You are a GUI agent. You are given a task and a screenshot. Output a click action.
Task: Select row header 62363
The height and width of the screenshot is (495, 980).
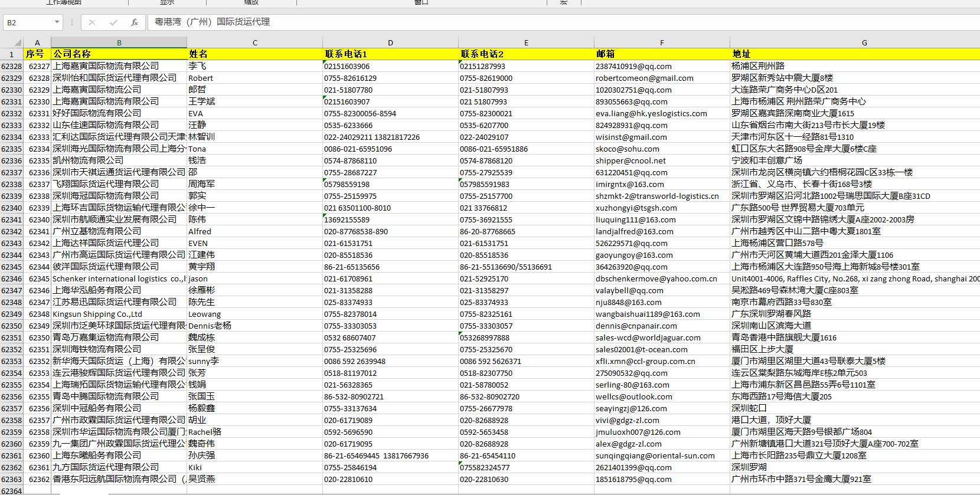coord(12,479)
